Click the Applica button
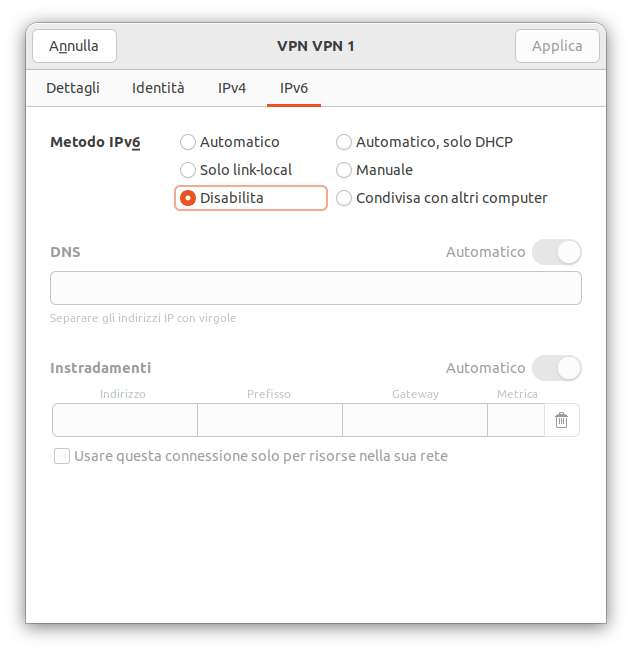This screenshot has height=652, width=632. (557, 46)
